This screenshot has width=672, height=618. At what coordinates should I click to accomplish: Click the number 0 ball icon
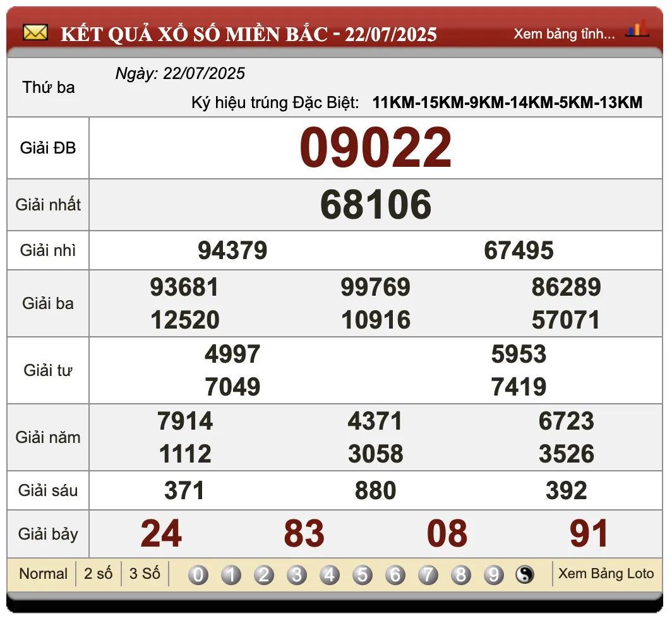(199, 574)
